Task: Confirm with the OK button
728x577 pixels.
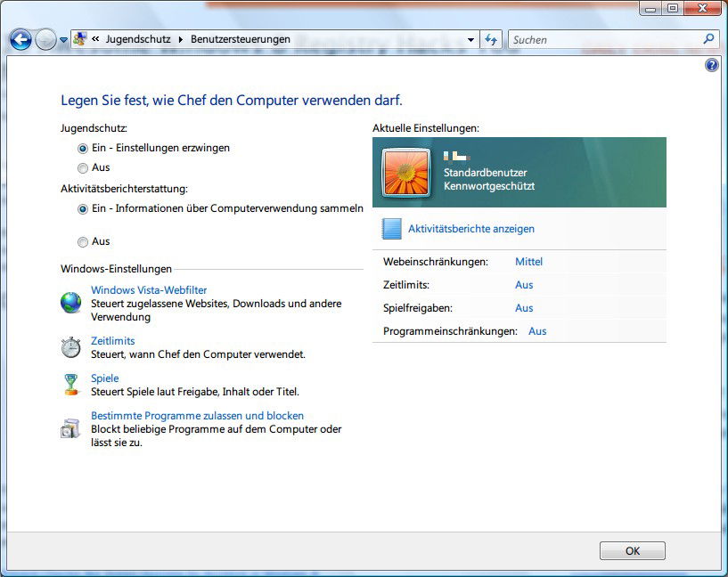Action: [x=633, y=550]
